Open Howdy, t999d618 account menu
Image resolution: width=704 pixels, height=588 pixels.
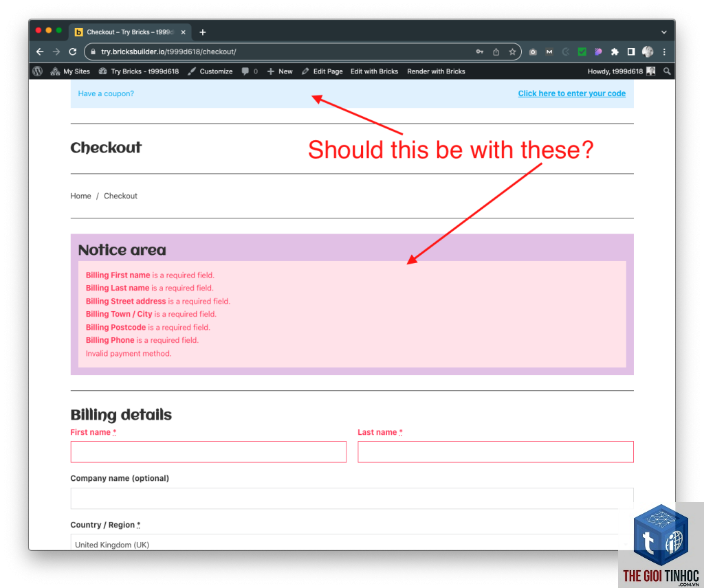pos(621,71)
